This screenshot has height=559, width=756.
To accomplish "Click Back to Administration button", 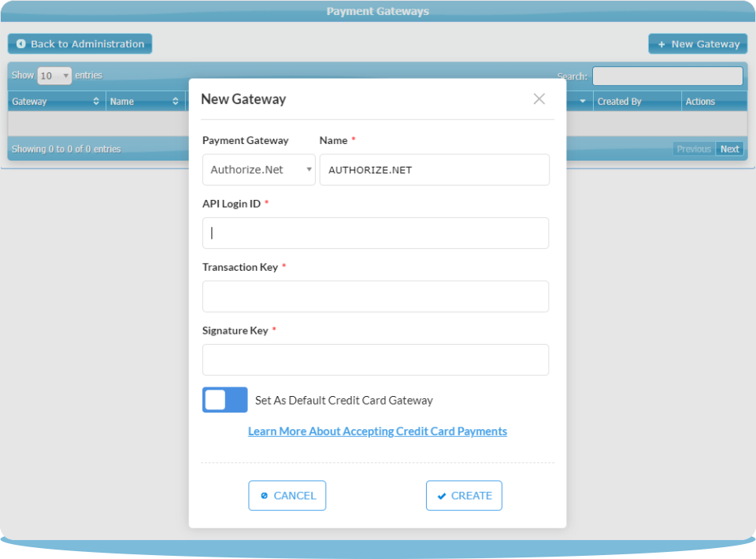I will (80, 44).
